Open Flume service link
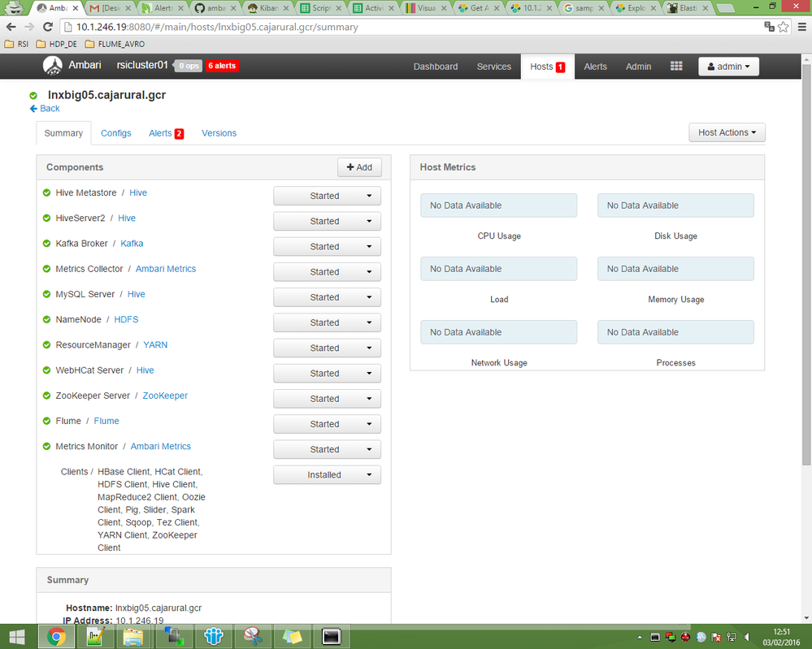812x649 pixels. click(106, 421)
